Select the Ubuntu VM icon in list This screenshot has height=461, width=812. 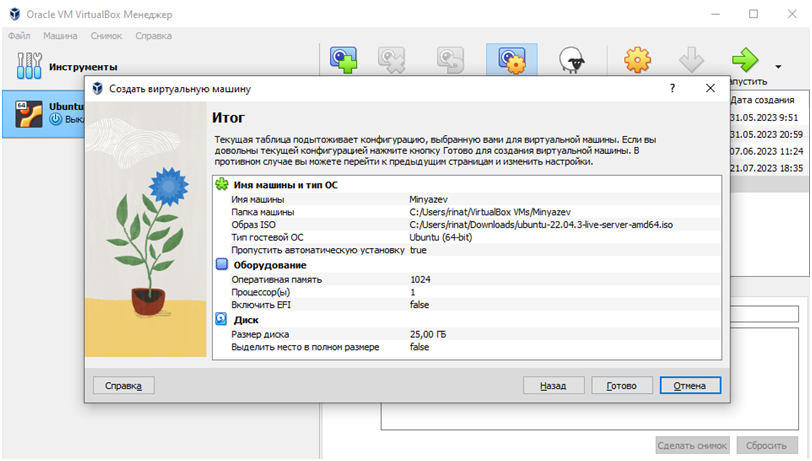tap(28, 113)
